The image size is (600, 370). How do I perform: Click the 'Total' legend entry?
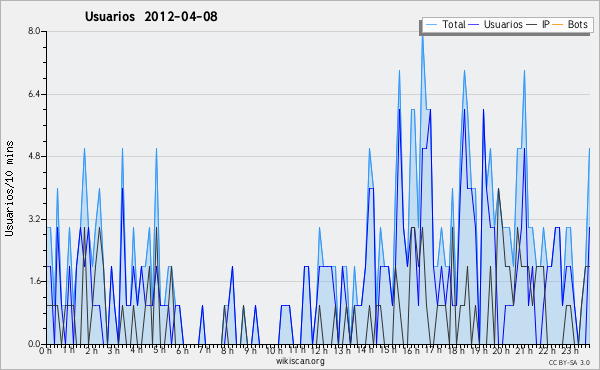tap(454, 24)
